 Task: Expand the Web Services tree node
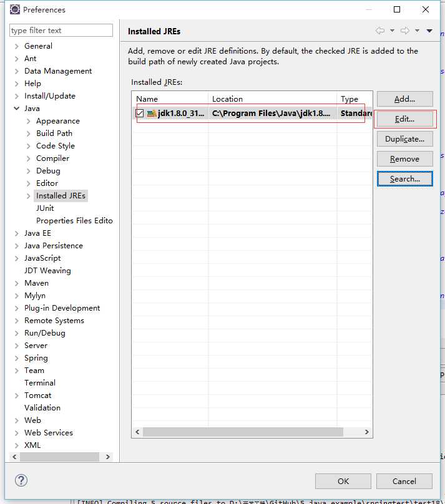click(x=17, y=434)
